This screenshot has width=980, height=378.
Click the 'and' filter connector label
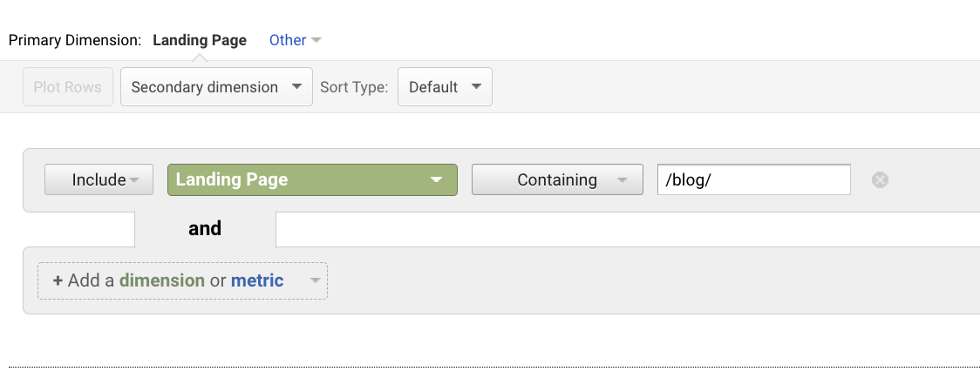[205, 228]
